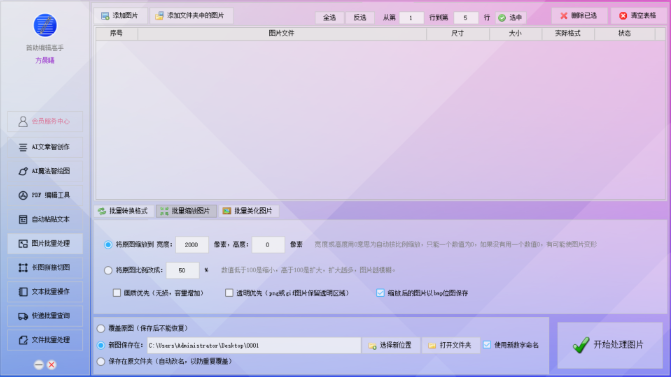Image resolution: width=672 pixels, height=377 pixels.
Task: Click the 宽度 width input field
Action: pyautogui.click(x=192, y=245)
